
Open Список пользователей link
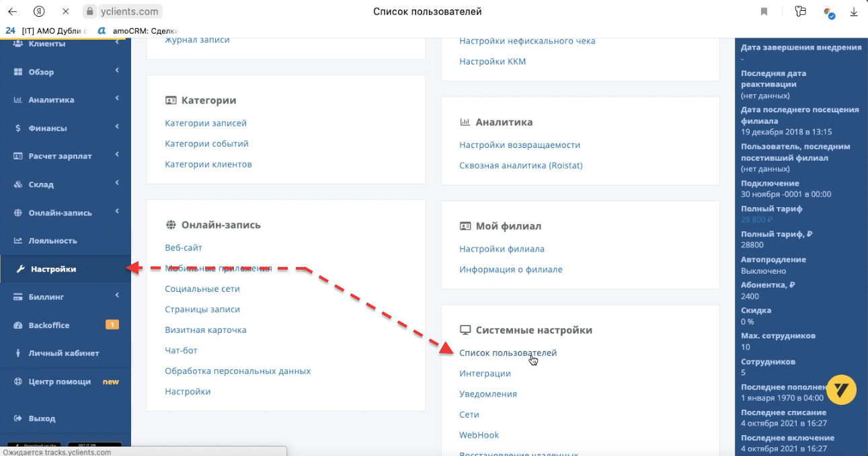coord(508,353)
